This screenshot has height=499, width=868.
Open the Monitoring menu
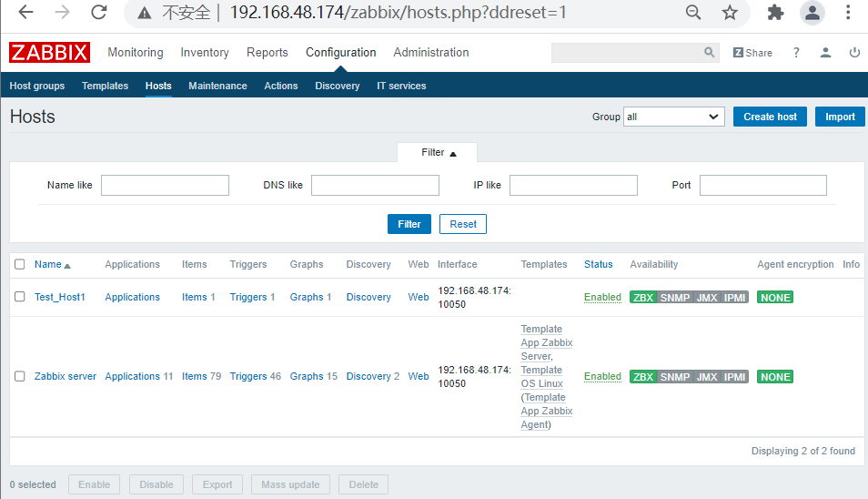(136, 52)
